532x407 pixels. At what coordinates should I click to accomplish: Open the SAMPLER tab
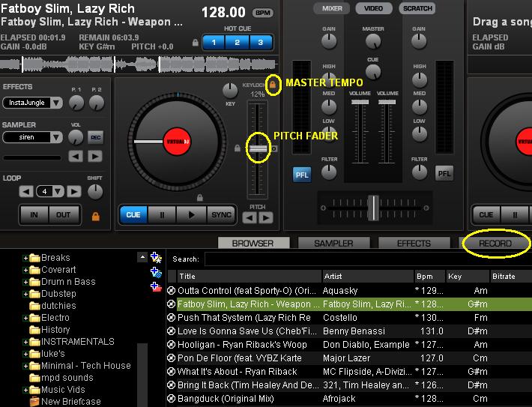click(x=333, y=243)
